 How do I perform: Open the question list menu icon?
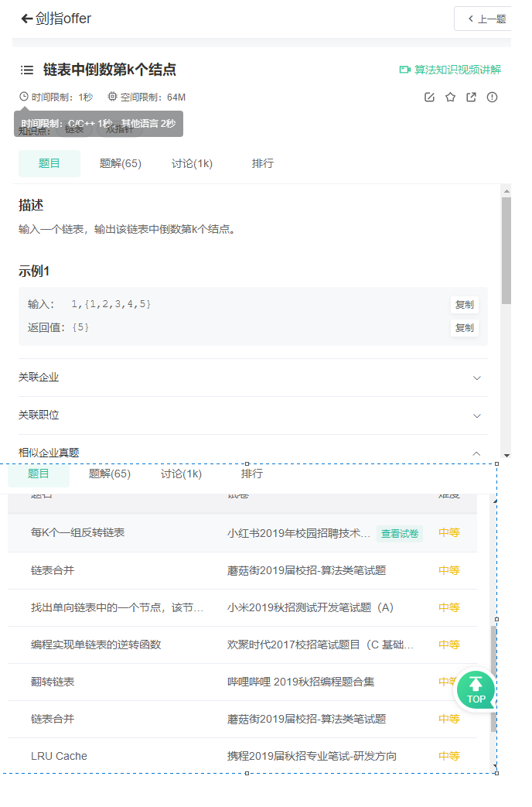pyautogui.click(x=27, y=70)
